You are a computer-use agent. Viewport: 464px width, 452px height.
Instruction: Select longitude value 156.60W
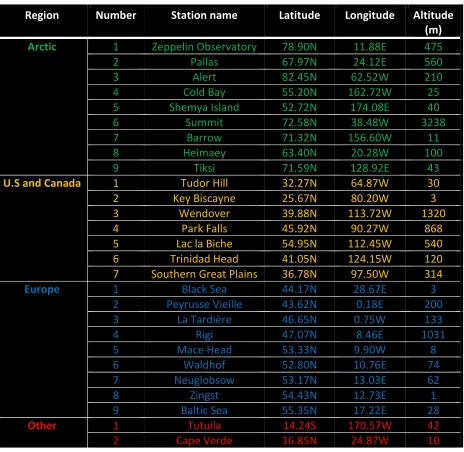[370, 138]
